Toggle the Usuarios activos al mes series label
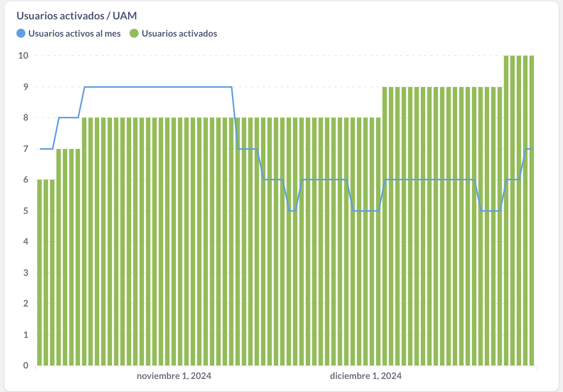Screen dimensions: 563x392 pos(74,34)
